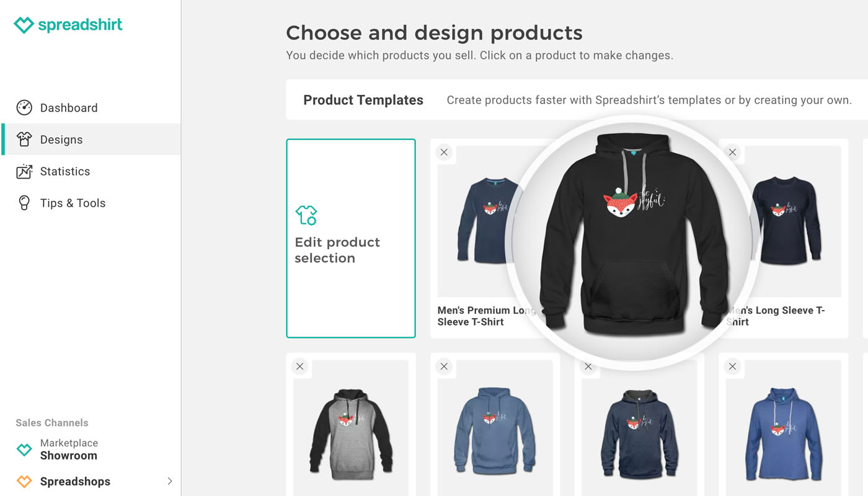868x496 pixels.
Task: Click the orange Spreadshops heart icon
Action: 24,481
